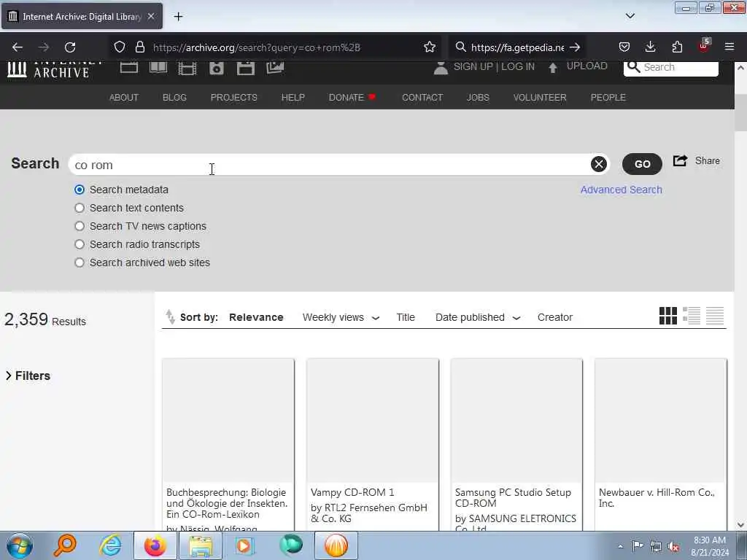Screen dimensions: 747x560
Task: Click the GO search button
Action: pyautogui.click(x=642, y=164)
